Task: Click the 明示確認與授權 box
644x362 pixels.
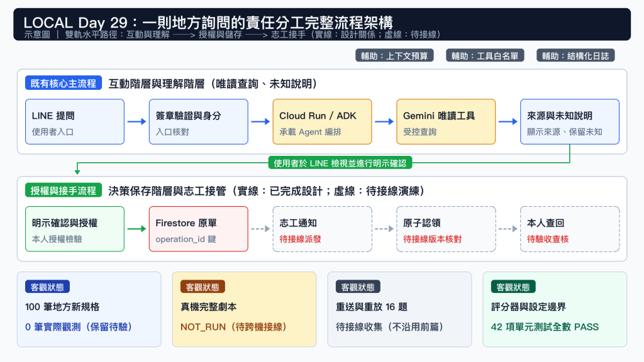Action: [x=75, y=229]
